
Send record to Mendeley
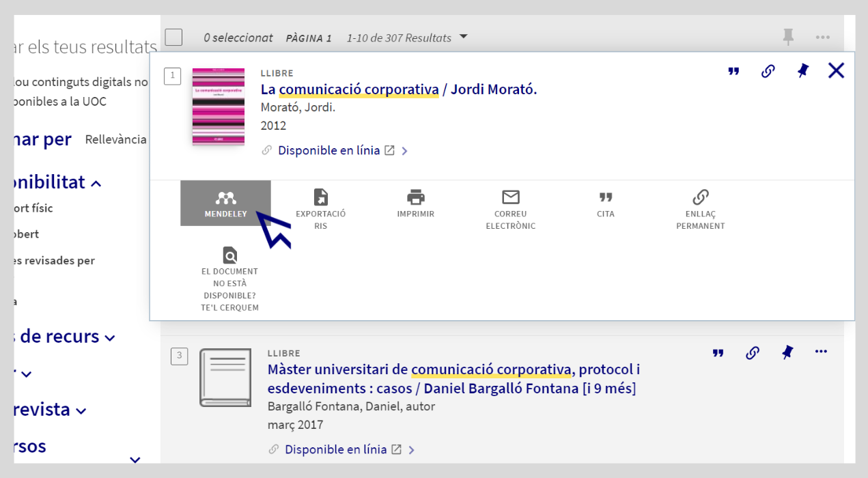click(225, 203)
